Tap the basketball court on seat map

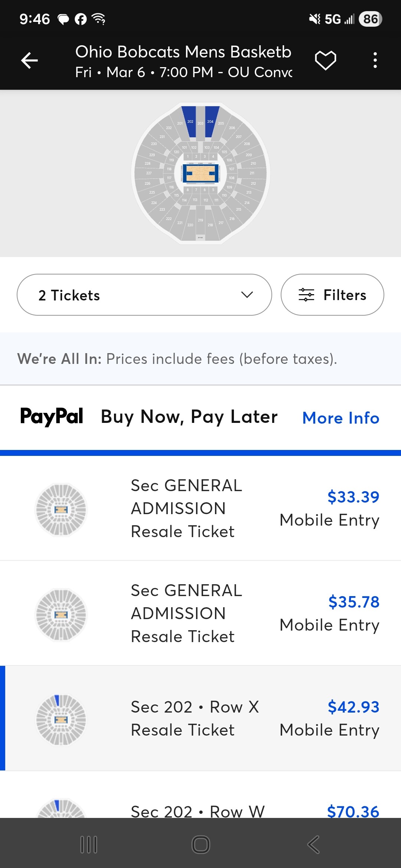[x=200, y=173]
